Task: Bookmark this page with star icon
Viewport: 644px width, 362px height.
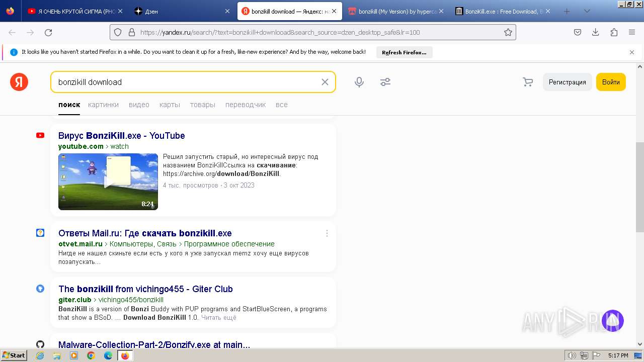Action: click(508, 32)
